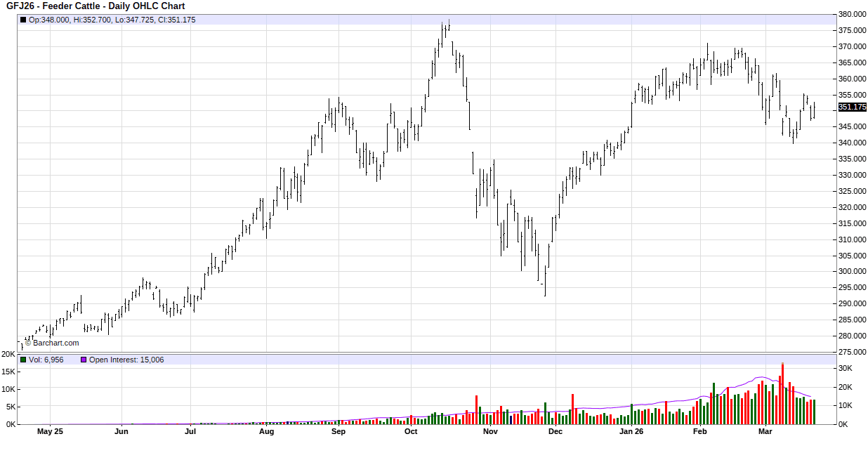Select the 30K label on the right axis
Viewport: 868px width, 453px height.
pos(846,369)
